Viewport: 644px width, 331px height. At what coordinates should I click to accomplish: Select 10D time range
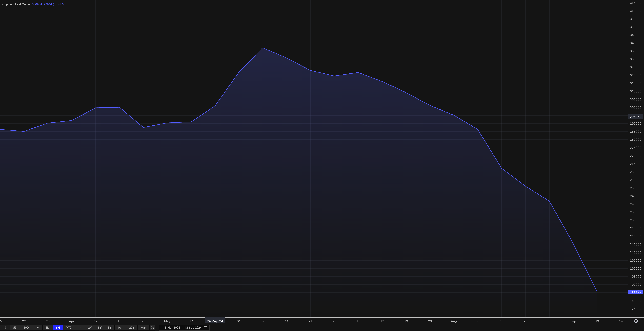point(26,328)
